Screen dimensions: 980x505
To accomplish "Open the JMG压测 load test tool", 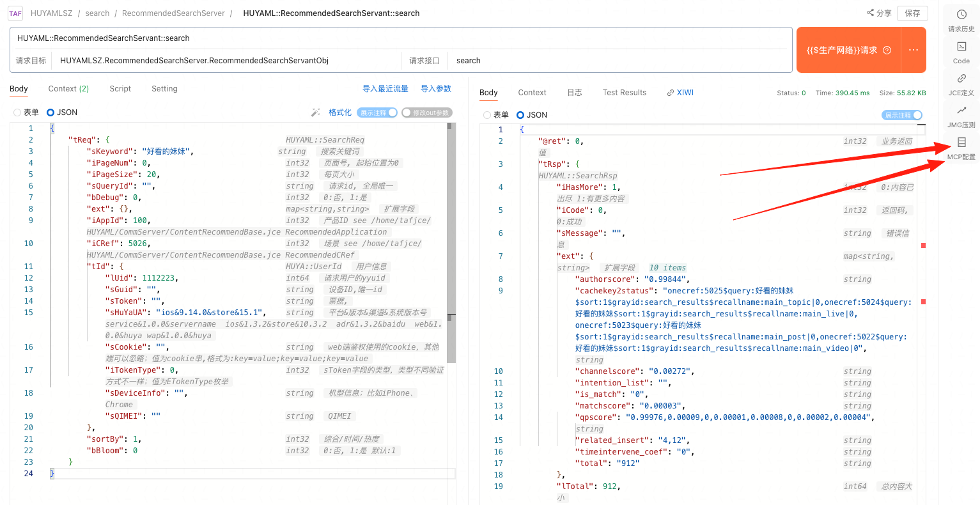I will point(961,116).
